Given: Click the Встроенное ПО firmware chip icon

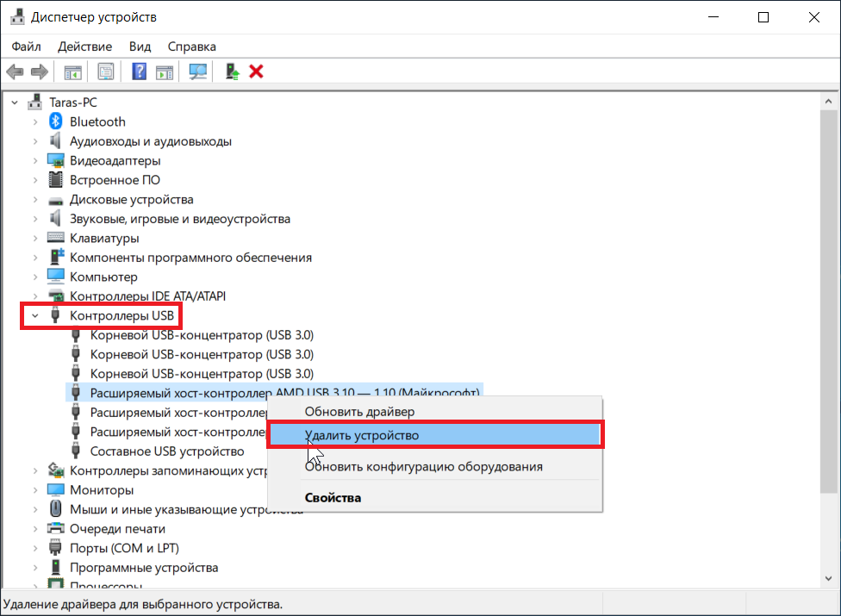Looking at the screenshot, I should pos(55,179).
